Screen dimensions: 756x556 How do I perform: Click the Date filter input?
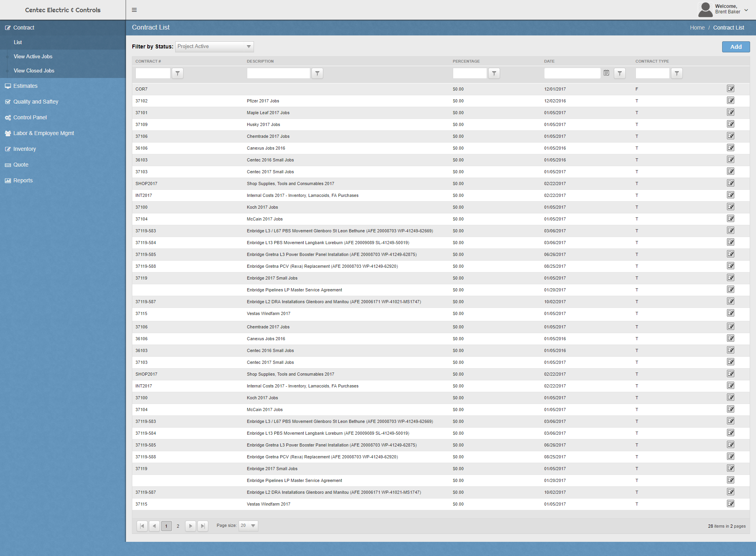click(x=572, y=73)
